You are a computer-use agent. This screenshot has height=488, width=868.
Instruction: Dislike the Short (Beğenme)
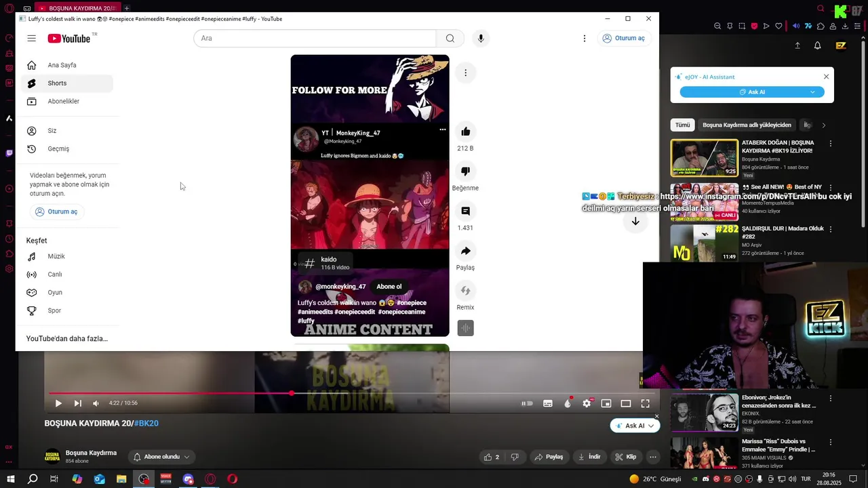coord(465,171)
